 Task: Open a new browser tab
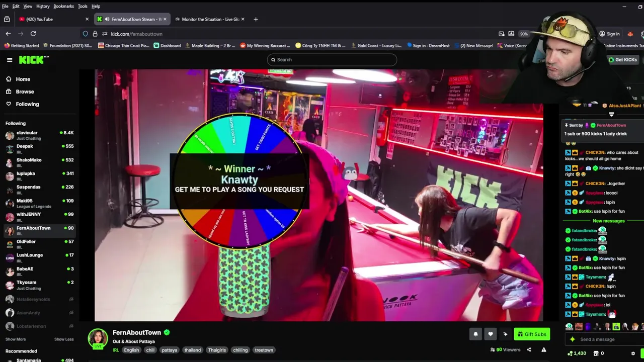256,19
